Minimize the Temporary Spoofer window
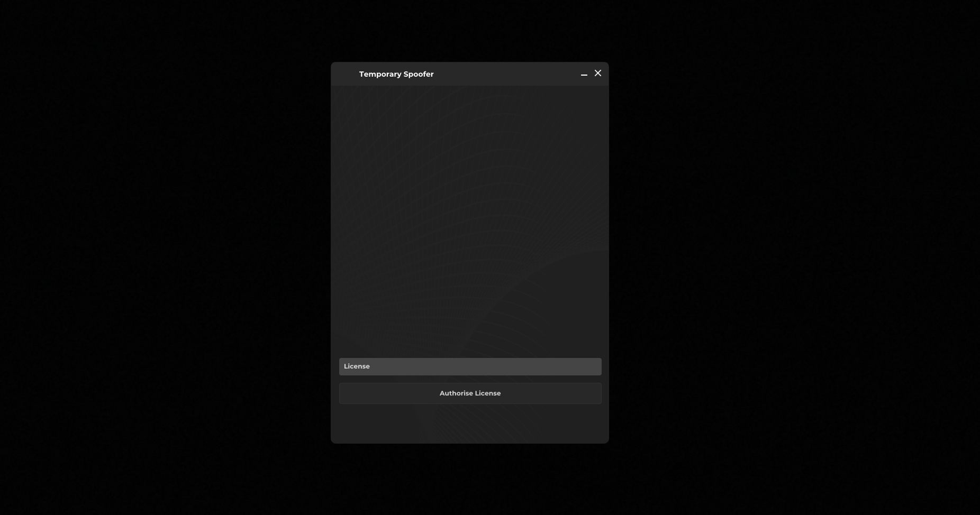Viewport: 980px width, 515px height. point(584,75)
